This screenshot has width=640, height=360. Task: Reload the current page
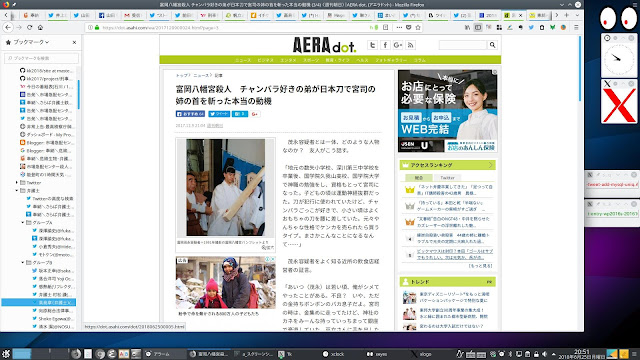pyautogui.click(x=29, y=27)
